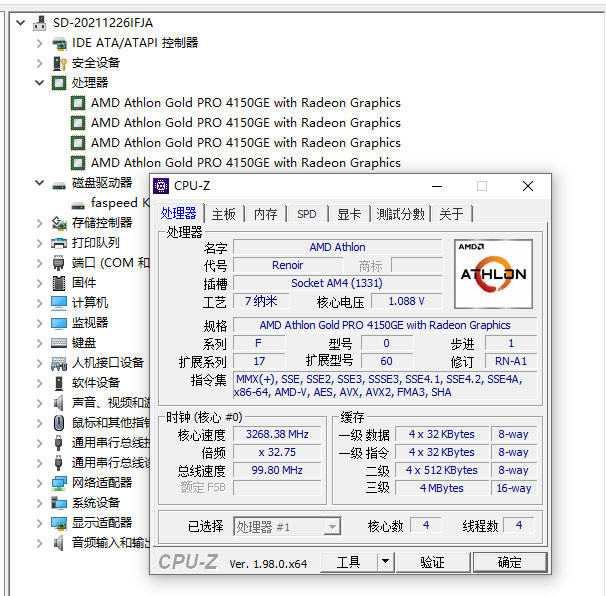Open the 工具 button dropdown arrow

(x=385, y=562)
